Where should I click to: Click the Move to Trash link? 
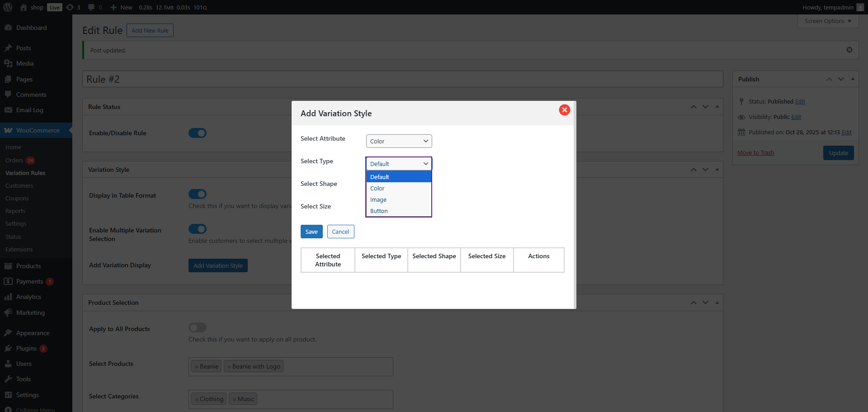click(755, 153)
